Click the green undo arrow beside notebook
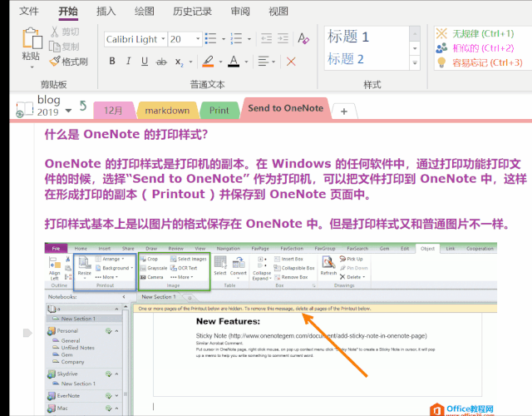 (x=83, y=106)
